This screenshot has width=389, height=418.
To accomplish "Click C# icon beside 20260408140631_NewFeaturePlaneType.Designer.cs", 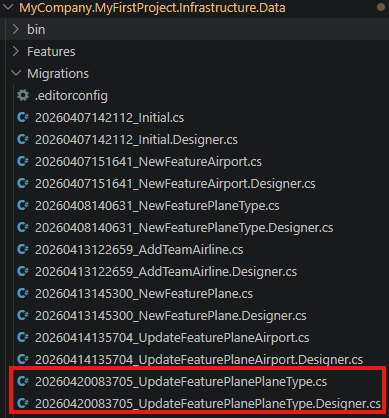I will click(23, 228).
